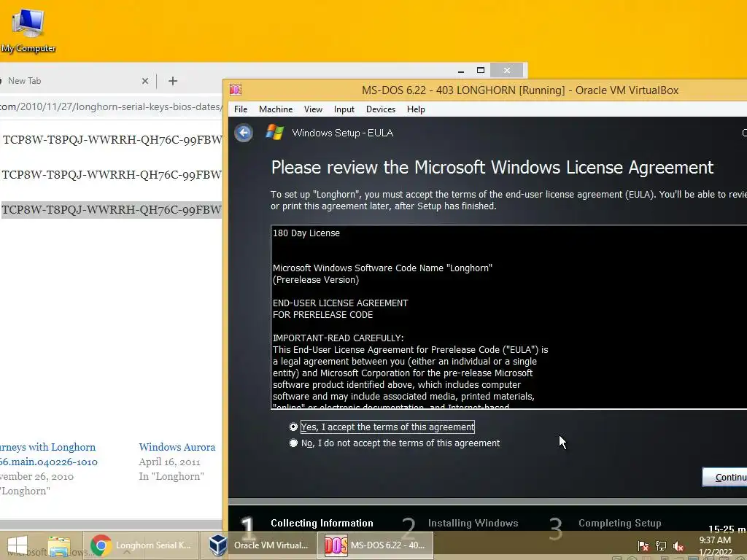Click the Action Center flag tray icon
Viewport: 747px width, 560px height.
coord(643,545)
